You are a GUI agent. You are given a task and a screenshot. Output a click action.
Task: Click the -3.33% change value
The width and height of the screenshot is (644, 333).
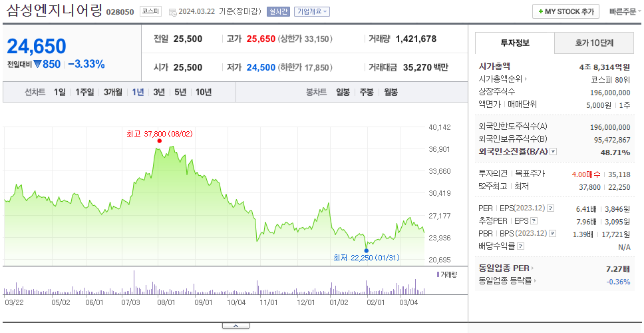click(x=86, y=64)
